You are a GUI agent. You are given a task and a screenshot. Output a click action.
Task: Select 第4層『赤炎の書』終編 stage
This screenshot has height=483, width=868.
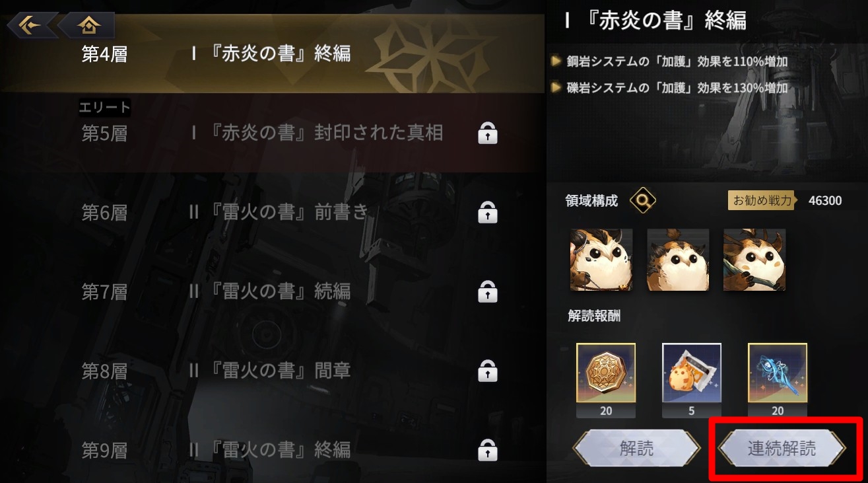(x=273, y=54)
